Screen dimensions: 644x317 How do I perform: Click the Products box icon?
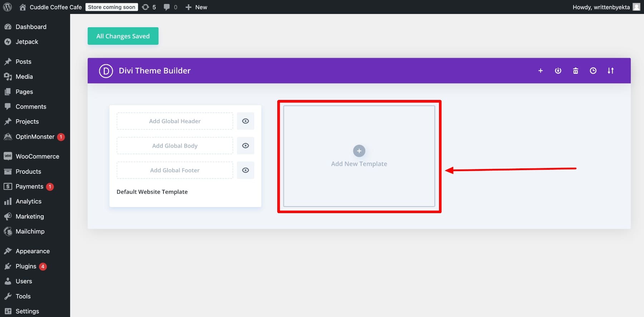coord(8,172)
